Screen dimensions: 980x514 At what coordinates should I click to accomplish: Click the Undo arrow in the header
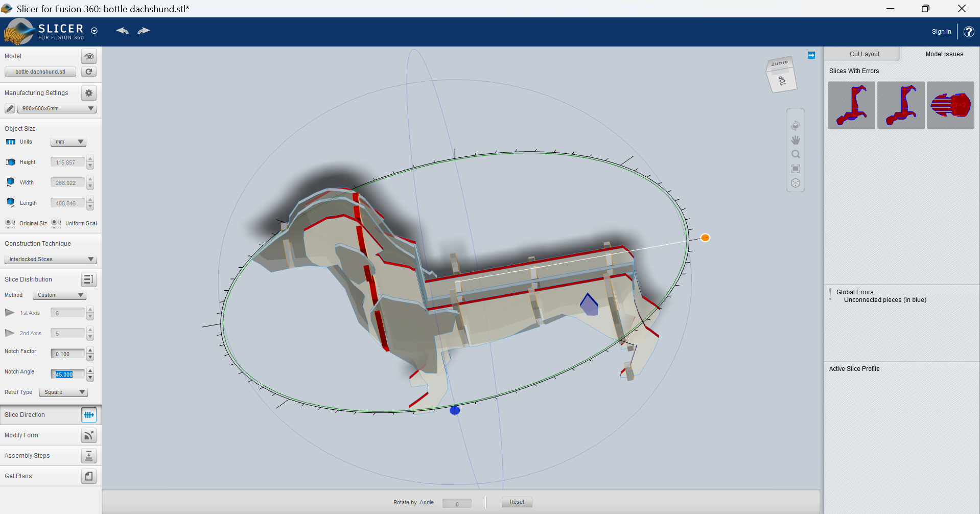tap(122, 31)
